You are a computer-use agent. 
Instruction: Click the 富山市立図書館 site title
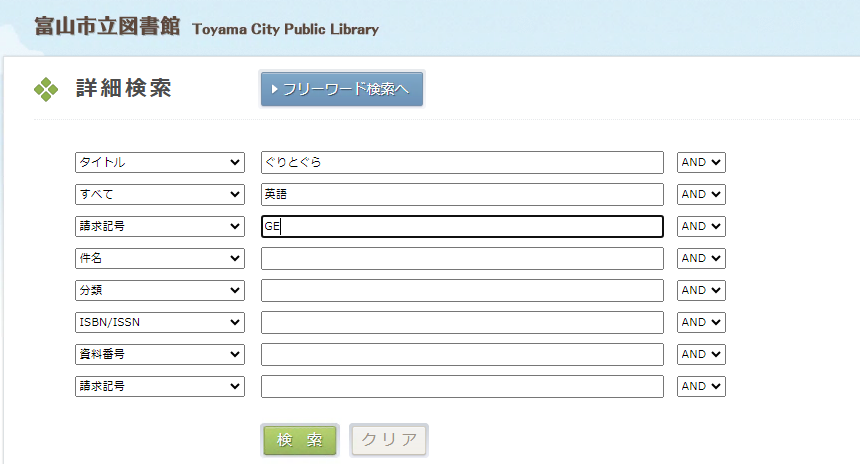tap(107, 27)
